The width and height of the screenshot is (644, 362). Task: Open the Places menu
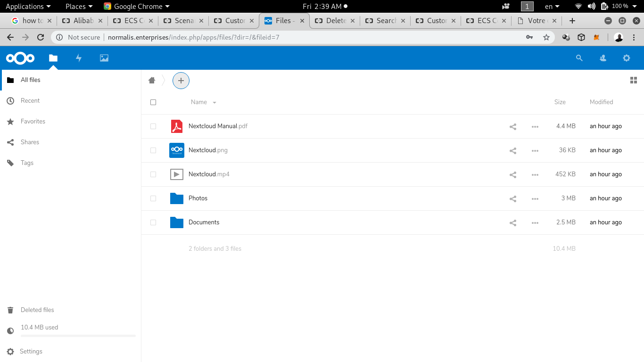(x=79, y=6)
